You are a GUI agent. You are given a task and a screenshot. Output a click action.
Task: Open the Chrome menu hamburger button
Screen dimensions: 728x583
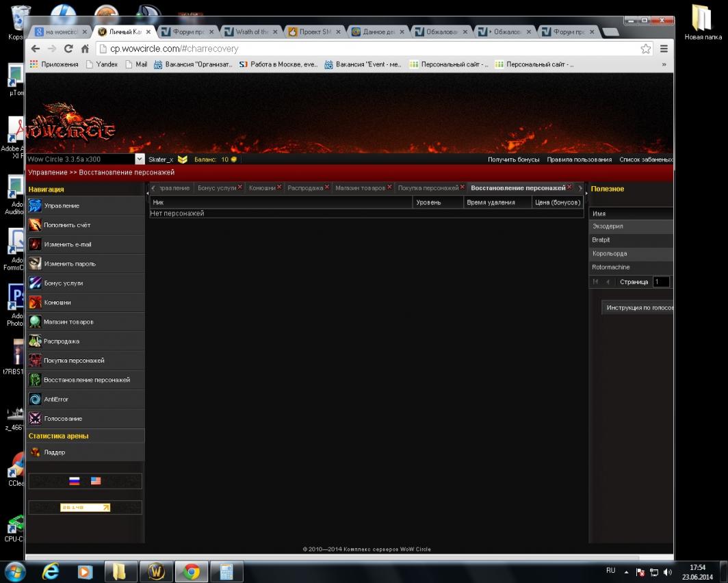664,49
